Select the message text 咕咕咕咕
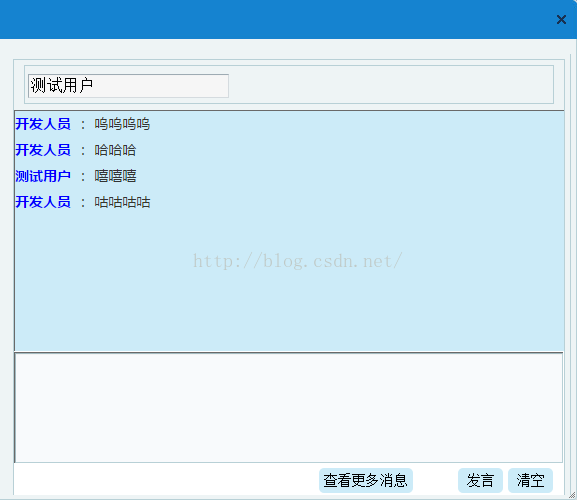This screenshot has height=500, width=577. click(x=122, y=202)
